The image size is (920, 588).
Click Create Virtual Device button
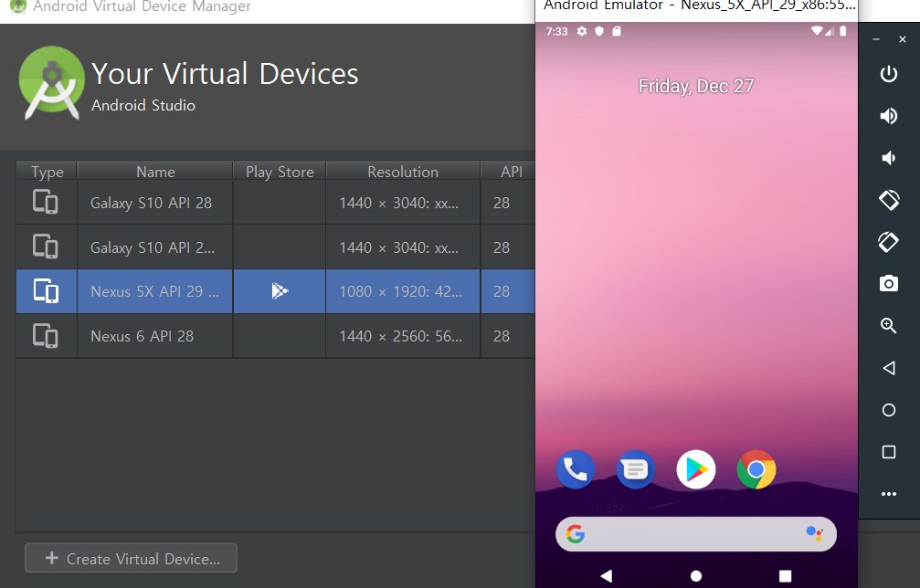tap(131, 558)
